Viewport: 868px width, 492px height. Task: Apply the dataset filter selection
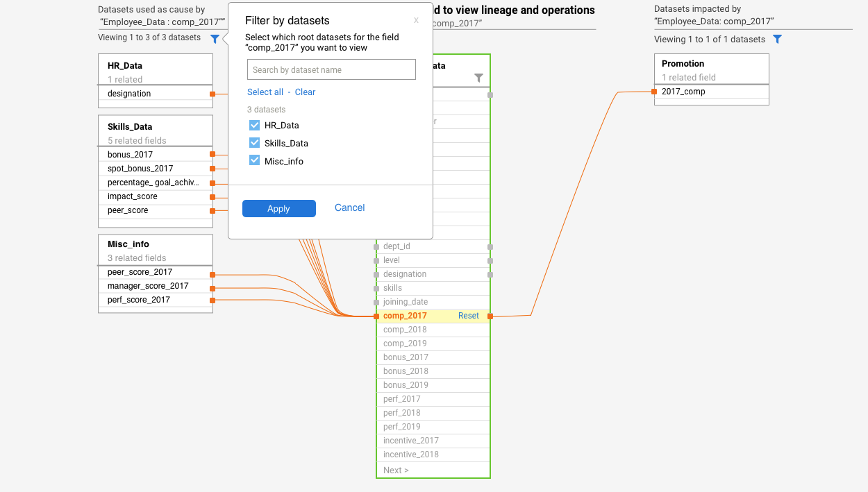278,208
